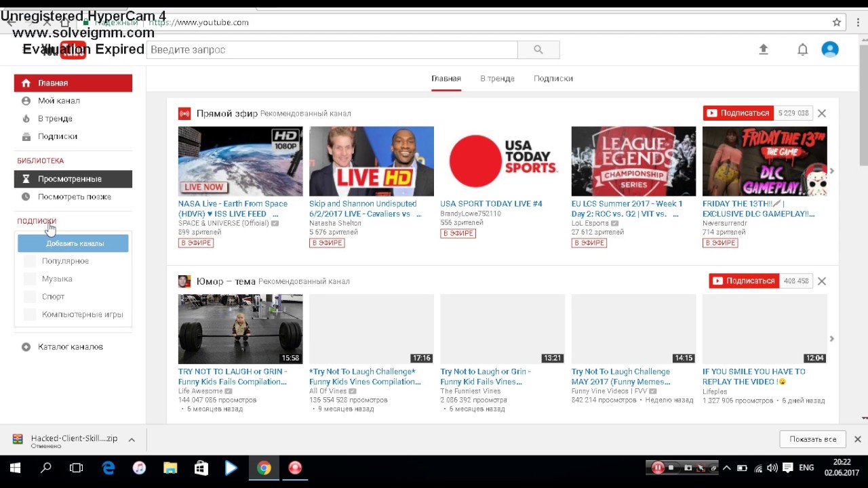Click the browser address bar URL
The image size is (868, 488).
coord(199,22)
